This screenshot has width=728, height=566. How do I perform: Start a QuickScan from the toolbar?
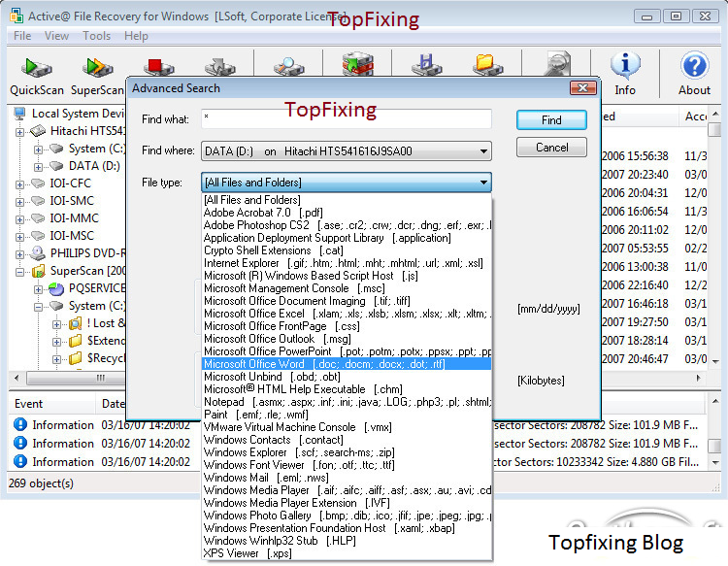pos(37,76)
